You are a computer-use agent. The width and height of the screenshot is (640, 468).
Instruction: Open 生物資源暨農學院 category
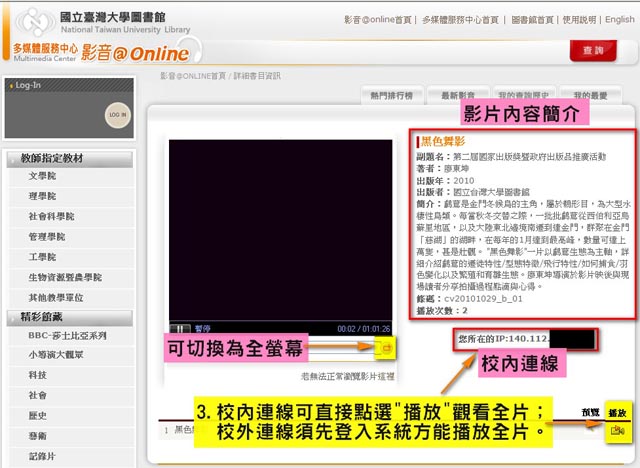click(65, 278)
